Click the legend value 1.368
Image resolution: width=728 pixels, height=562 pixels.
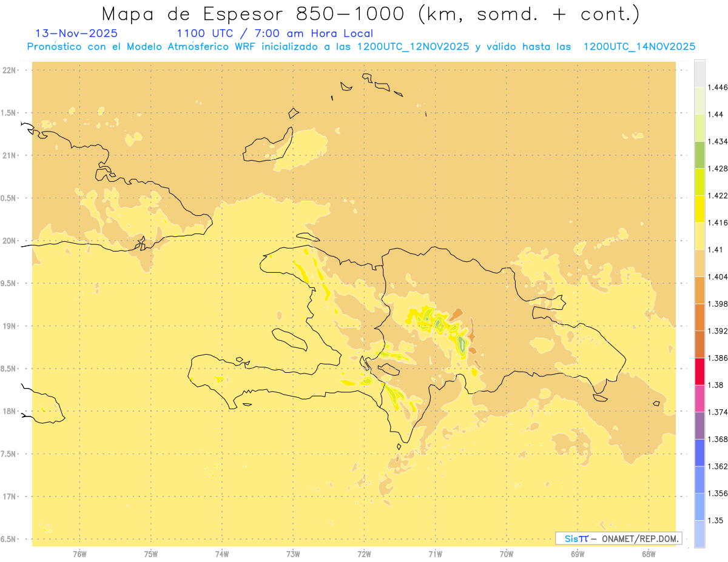(718, 439)
